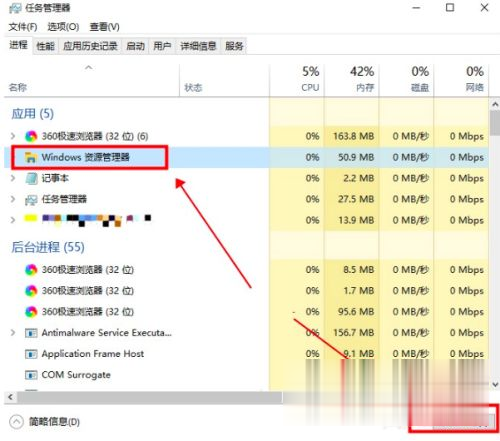The width and height of the screenshot is (500, 441).
Task: Select the Windows 资源管理器 row
Action: [247, 157]
